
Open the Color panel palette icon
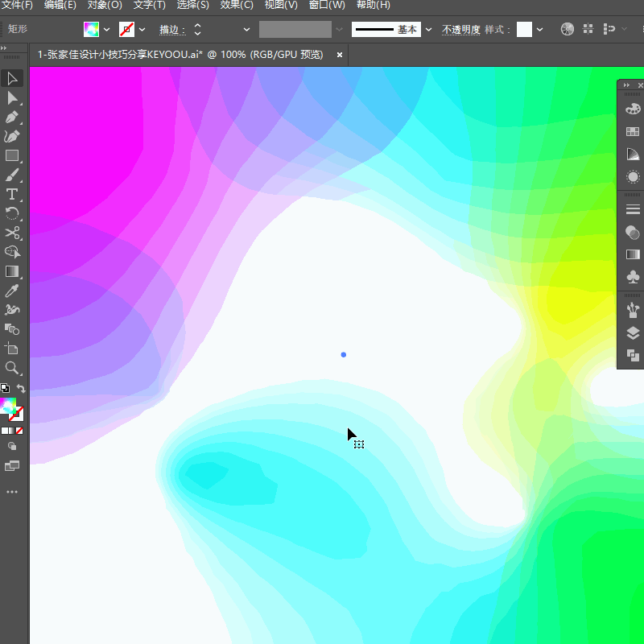coord(633,109)
